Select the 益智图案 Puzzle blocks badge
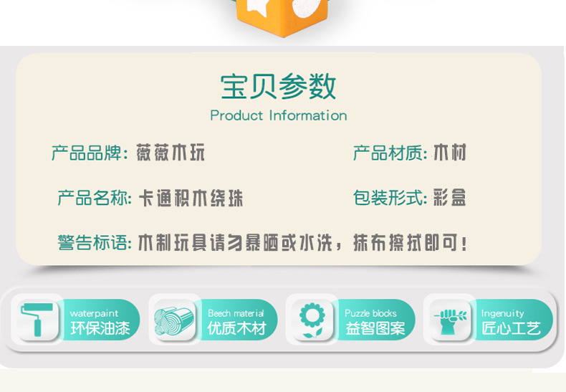566x392 pixels. pyautogui.click(x=350, y=320)
